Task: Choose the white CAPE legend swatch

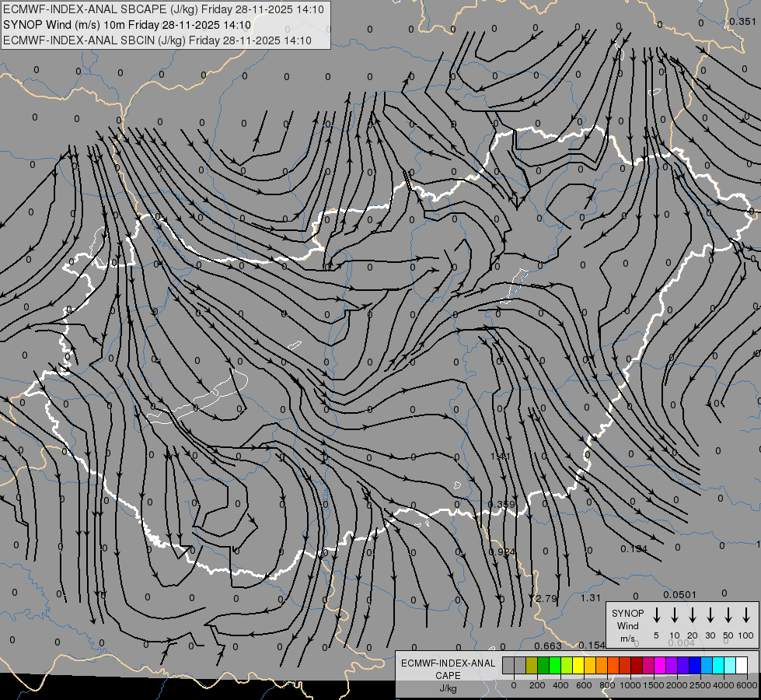Action: point(742,665)
